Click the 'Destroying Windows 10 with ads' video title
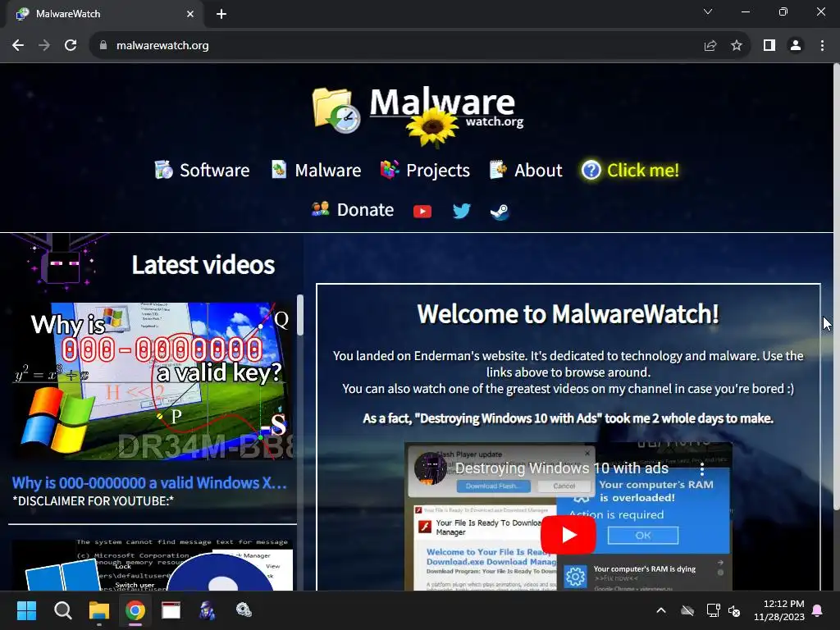 pyautogui.click(x=561, y=468)
